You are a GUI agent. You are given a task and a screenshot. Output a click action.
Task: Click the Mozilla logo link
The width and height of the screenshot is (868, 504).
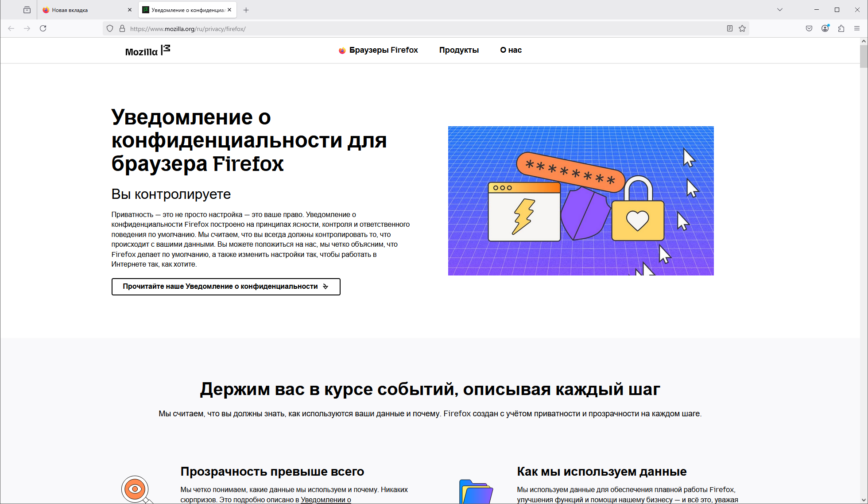tap(147, 50)
